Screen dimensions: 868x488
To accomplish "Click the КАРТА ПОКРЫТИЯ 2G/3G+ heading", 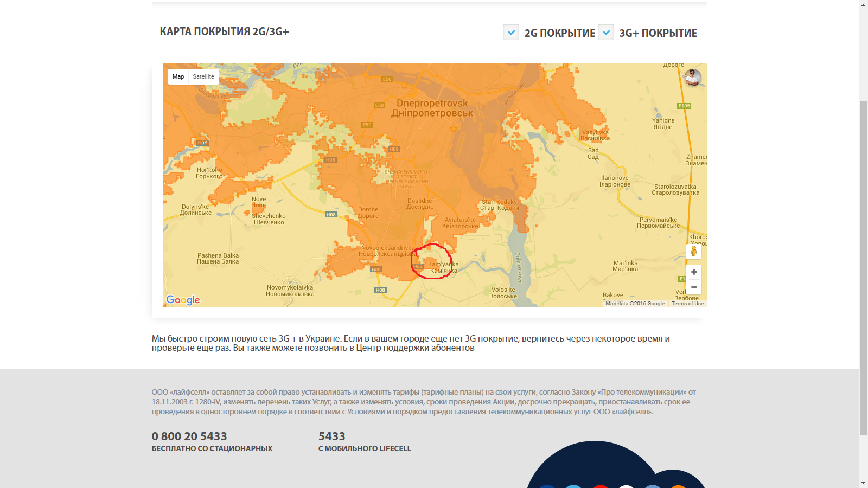I will click(x=224, y=31).
